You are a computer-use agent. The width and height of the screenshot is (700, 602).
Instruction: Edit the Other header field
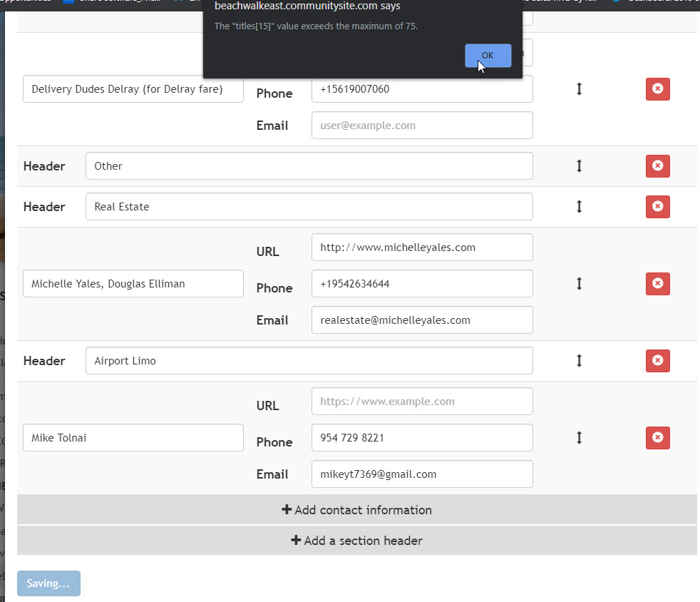(x=309, y=166)
